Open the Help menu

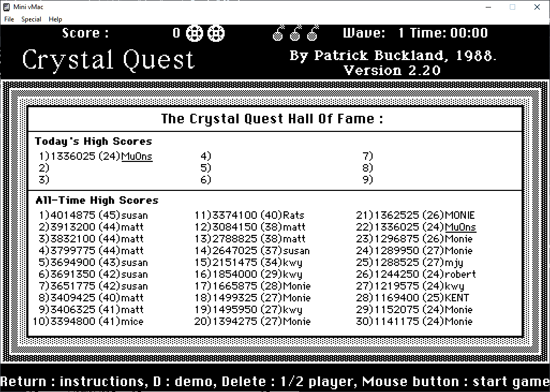tap(55, 19)
